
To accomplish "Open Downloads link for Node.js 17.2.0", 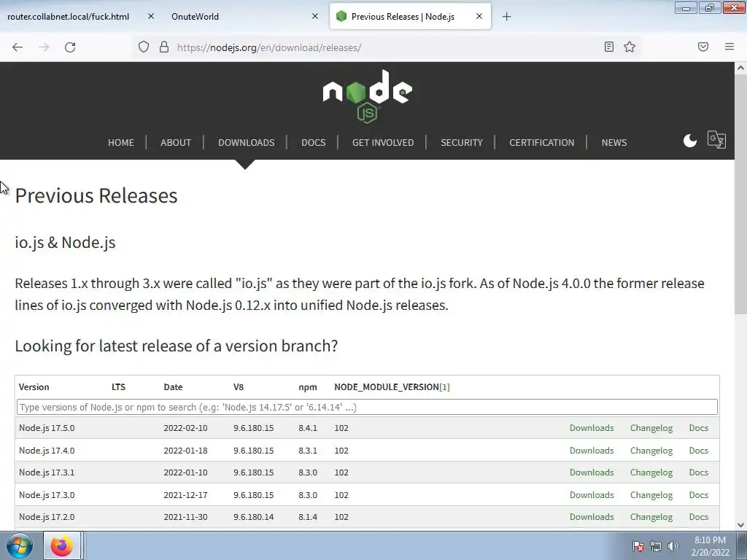I will 592,517.
